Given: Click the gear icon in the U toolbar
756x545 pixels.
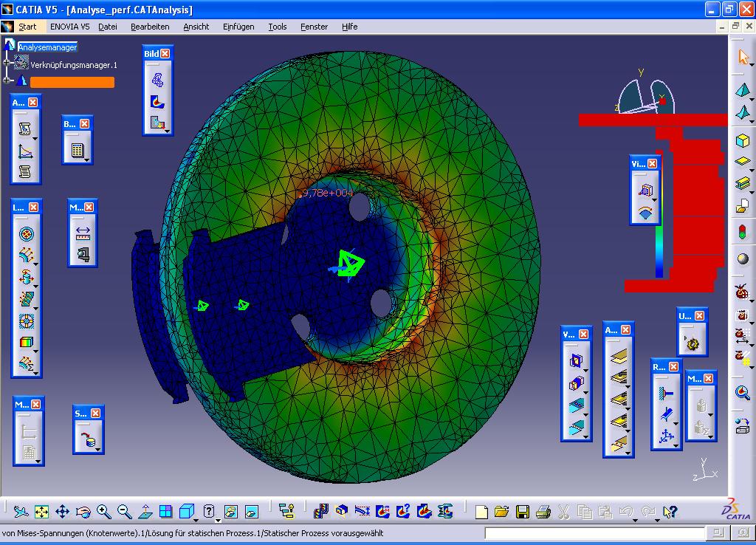Looking at the screenshot, I should tap(693, 343).
